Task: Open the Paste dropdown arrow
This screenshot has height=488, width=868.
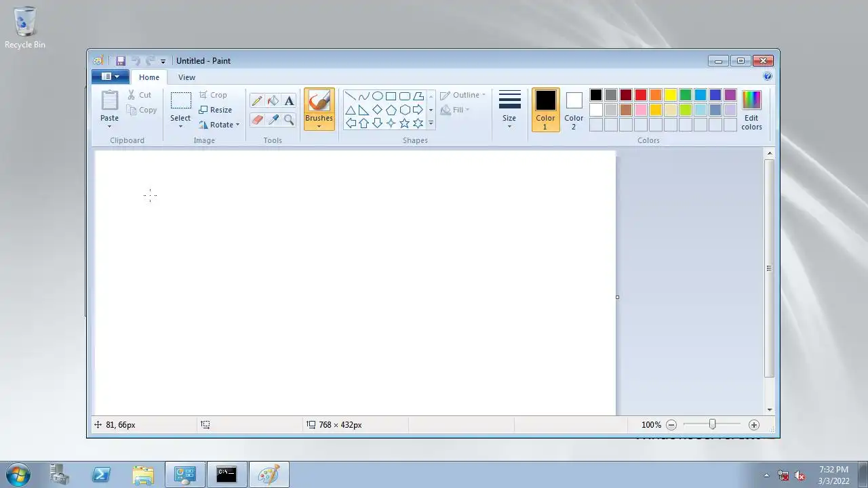Action: click(110, 127)
